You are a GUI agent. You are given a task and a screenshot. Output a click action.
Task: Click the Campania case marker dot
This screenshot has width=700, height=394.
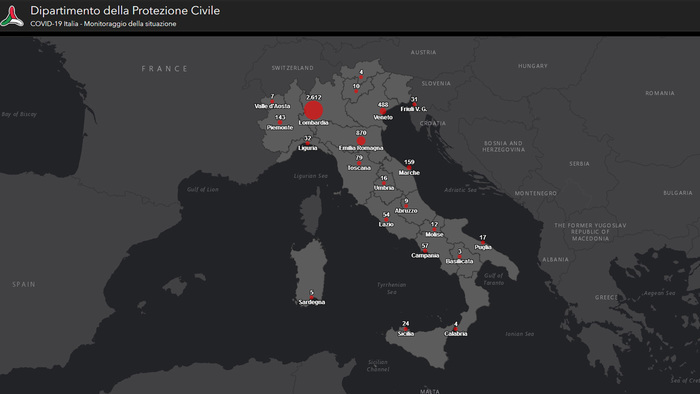click(x=425, y=251)
